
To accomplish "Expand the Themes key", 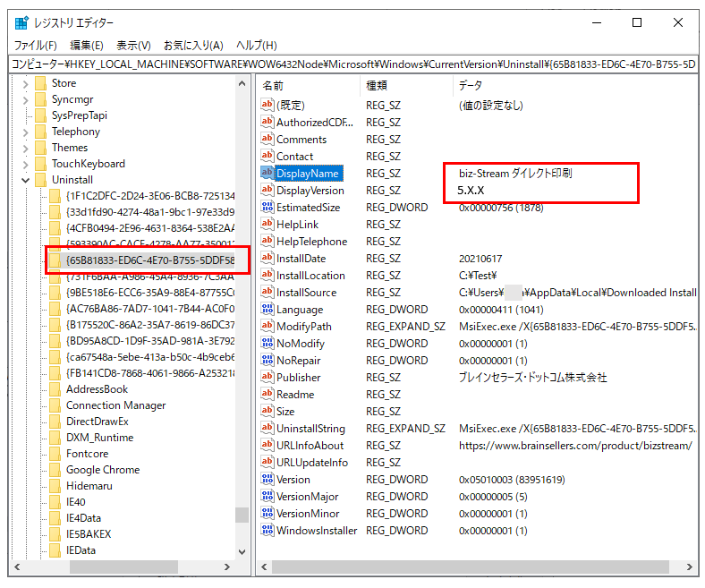I will (25, 148).
